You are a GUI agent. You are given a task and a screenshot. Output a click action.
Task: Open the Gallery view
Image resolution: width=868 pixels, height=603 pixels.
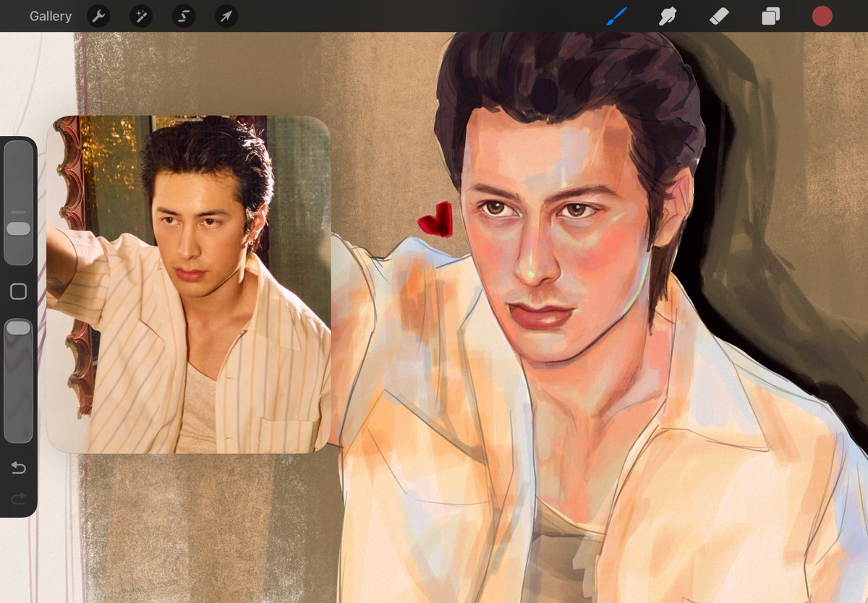(x=51, y=16)
